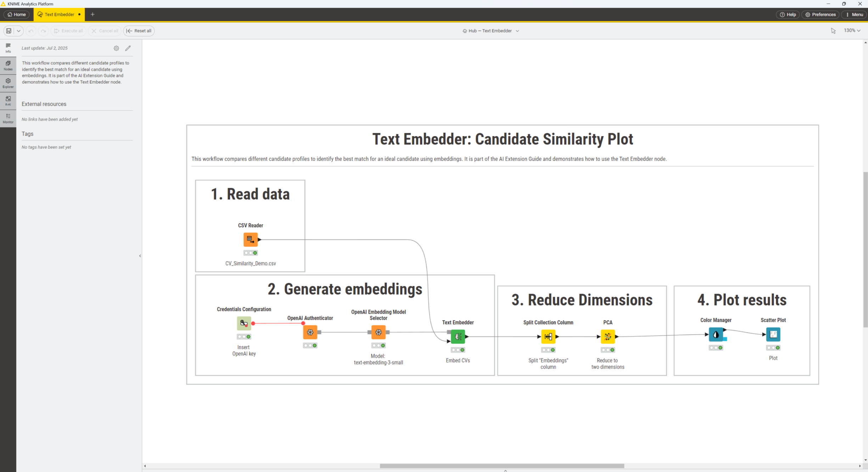Edit workflow description with pencil icon

[128, 48]
